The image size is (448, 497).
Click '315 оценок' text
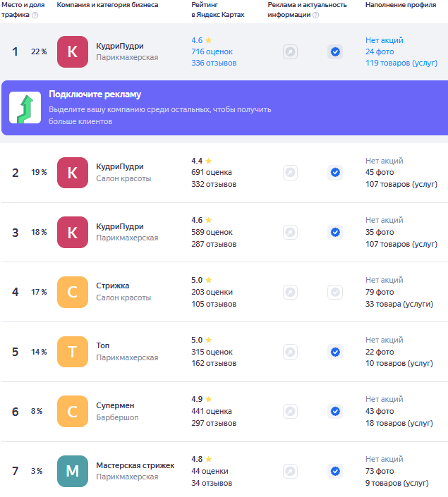pyautogui.click(x=212, y=352)
